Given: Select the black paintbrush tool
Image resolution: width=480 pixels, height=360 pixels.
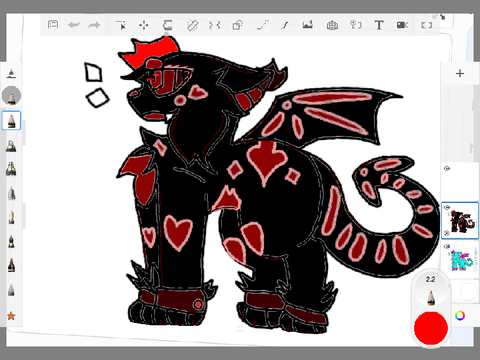Looking at the screenshot, I should [11, 265].
